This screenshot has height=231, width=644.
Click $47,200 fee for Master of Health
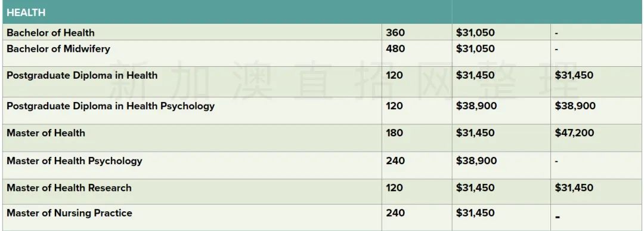(574, 133)
